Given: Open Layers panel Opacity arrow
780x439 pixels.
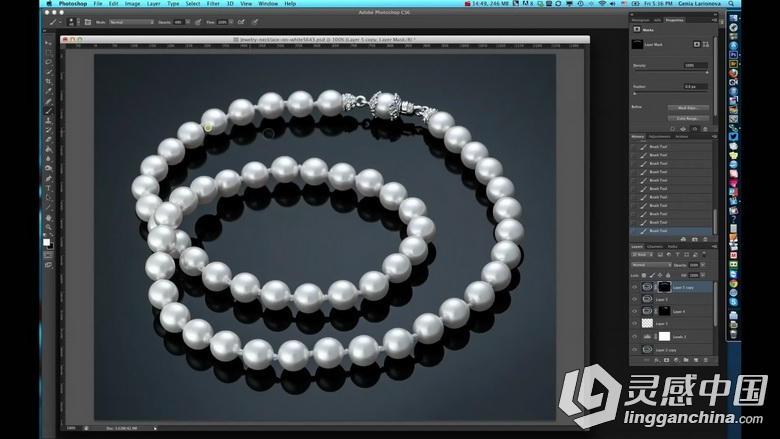Looking at the screenshot, I should pos(703,265).
